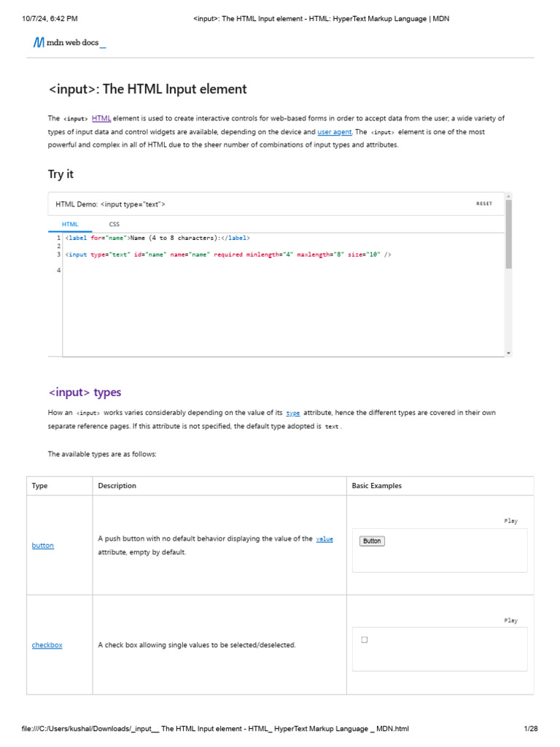Click the MDN logo icon

tap(39, 42)
